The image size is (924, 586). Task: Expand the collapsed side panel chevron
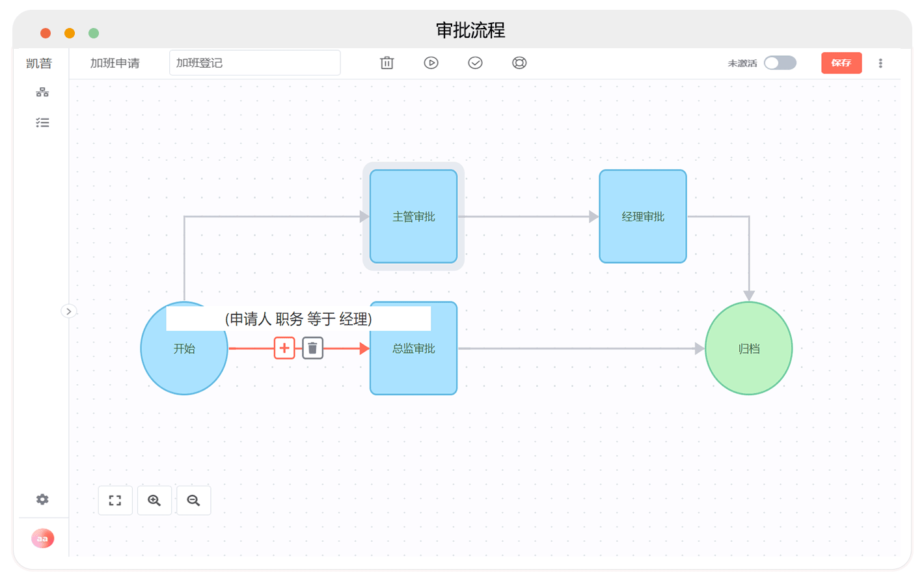click(68, 311)
